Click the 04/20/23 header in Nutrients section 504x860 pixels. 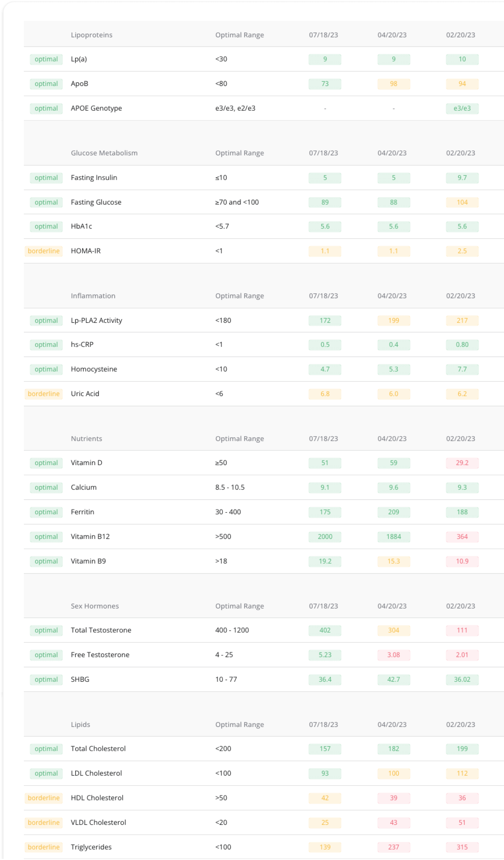(x=392, y=439)
